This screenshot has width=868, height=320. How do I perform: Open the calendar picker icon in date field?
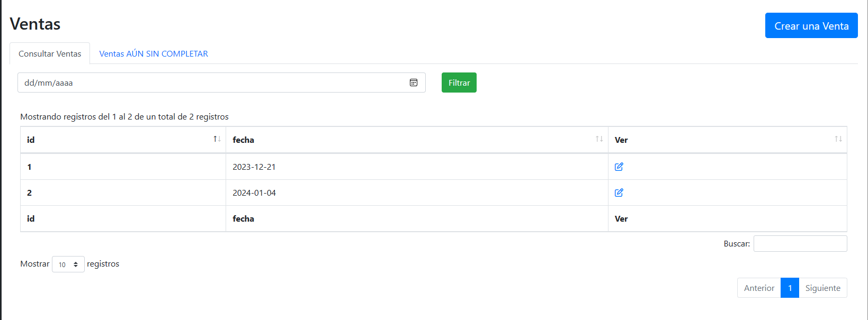(x=414, y=83)
